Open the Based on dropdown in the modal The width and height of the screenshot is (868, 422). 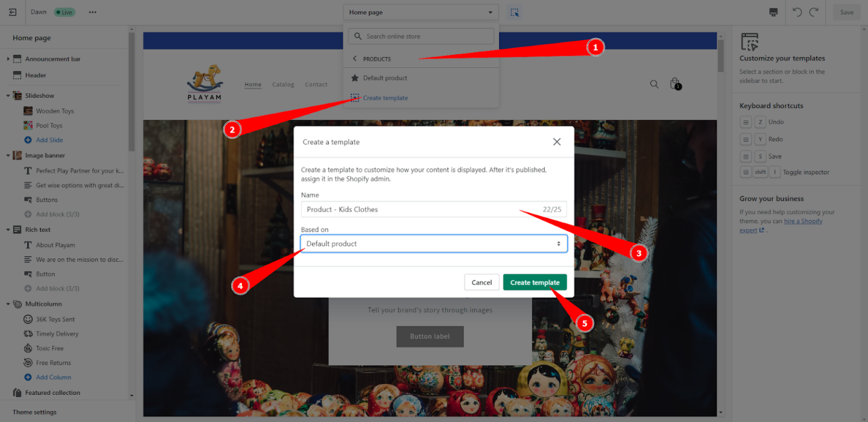[x=433, y=243]
